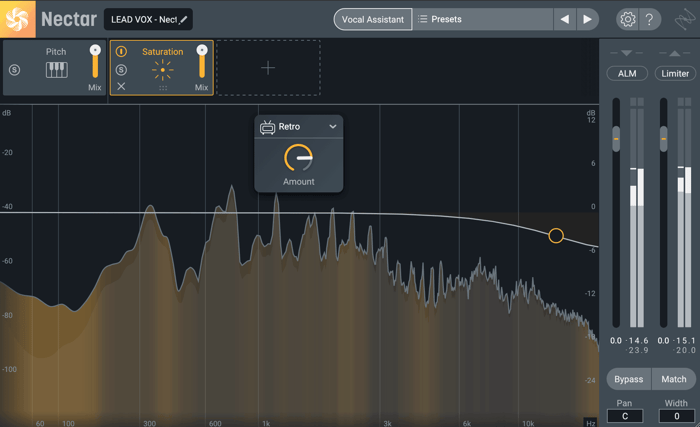
Task: Click the Retro television icon
Action: 267,127
